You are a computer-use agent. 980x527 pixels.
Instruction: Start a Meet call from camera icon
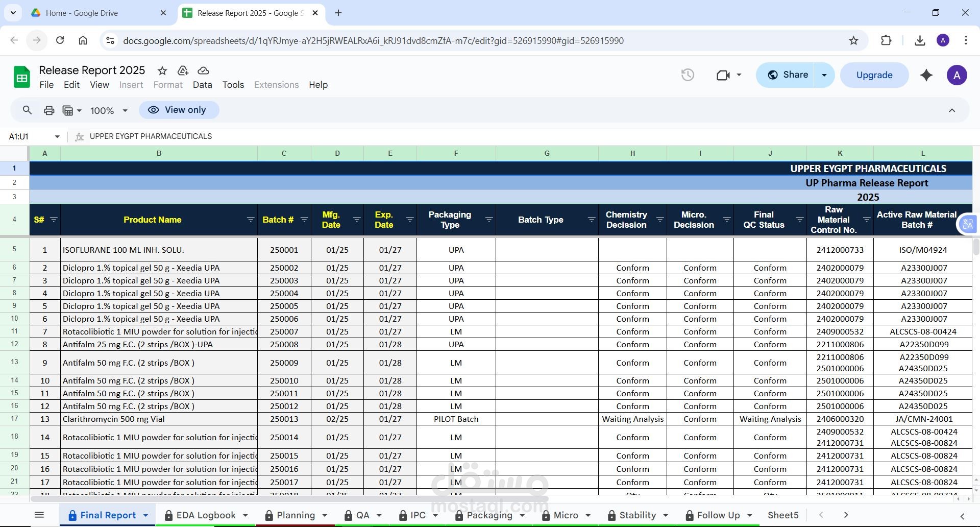(723, 75)
